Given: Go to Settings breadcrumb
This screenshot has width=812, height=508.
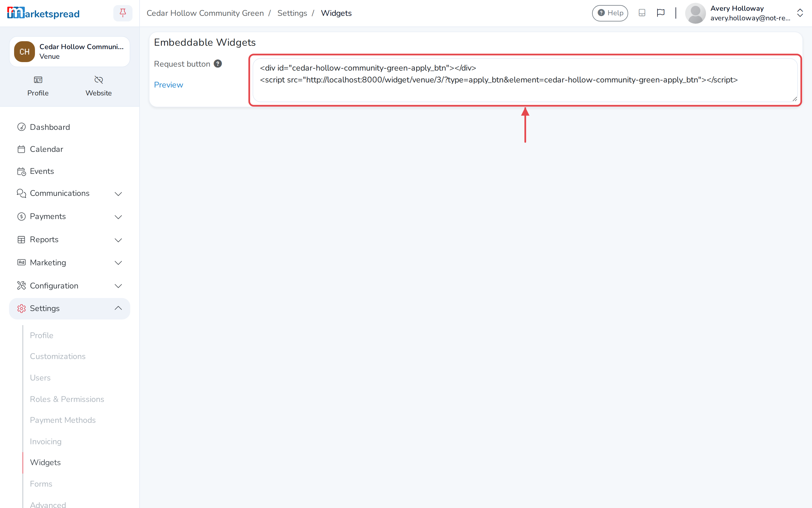Looking at the screenshot, I should point(292,13).
